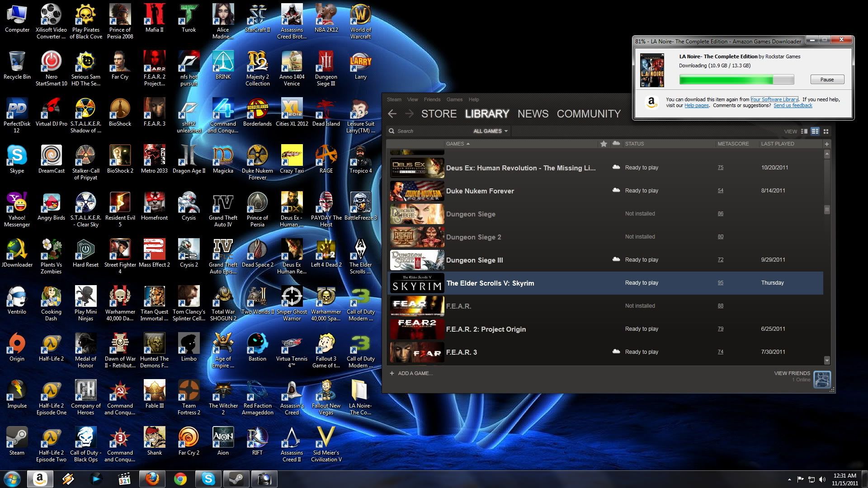Image resolution: width=868 pixels, height=488 pixels.
Task: Open the Your Software Library link
Action: 774,99
